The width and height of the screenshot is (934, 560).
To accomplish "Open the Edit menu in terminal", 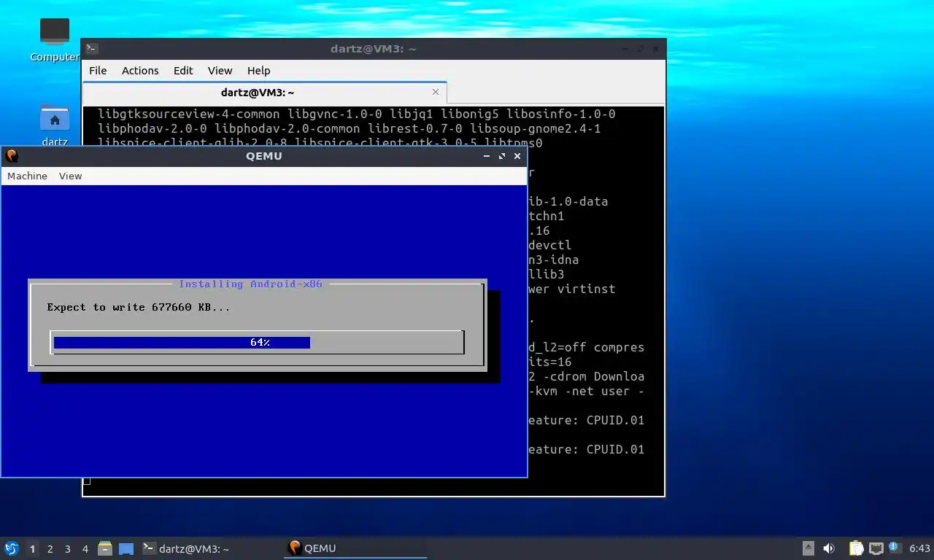I will 183,71.
